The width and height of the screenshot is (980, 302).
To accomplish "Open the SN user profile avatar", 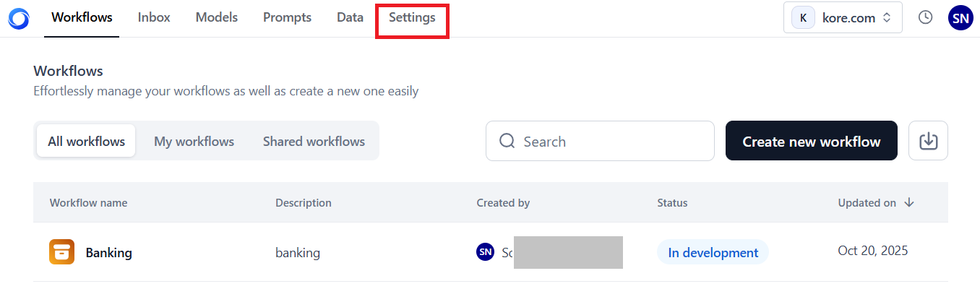I will click(960, 18).
